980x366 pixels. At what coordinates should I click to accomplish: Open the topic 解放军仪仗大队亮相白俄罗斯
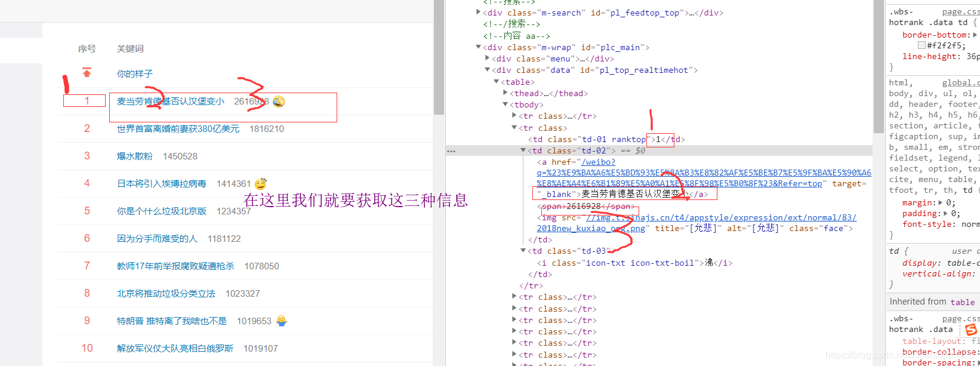coord(175,349)
